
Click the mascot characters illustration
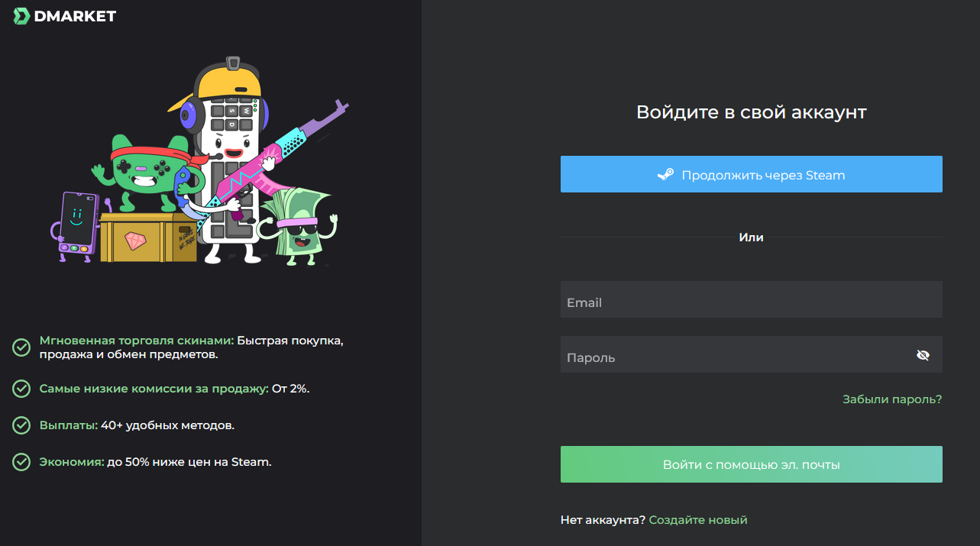[x=200, y=160]
